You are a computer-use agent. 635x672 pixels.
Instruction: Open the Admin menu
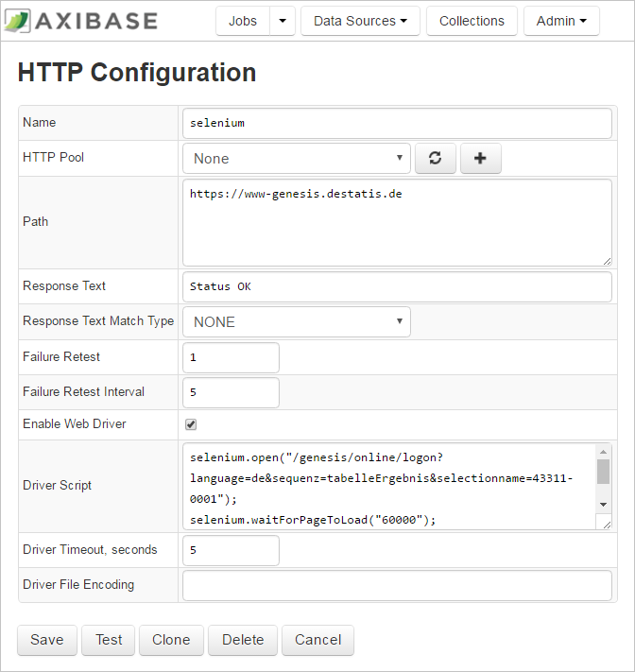point(561,21)
